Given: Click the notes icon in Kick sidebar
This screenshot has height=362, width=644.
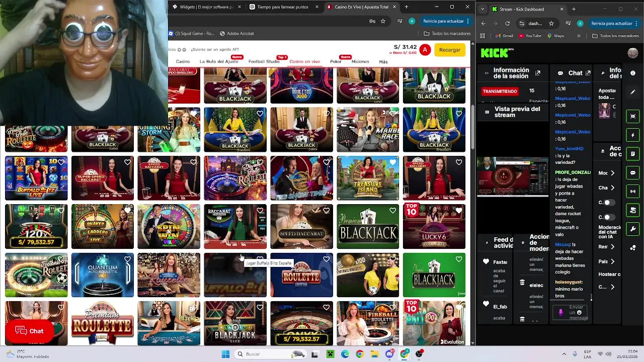Looking at the screenshot, I should (x=633, y=154).
